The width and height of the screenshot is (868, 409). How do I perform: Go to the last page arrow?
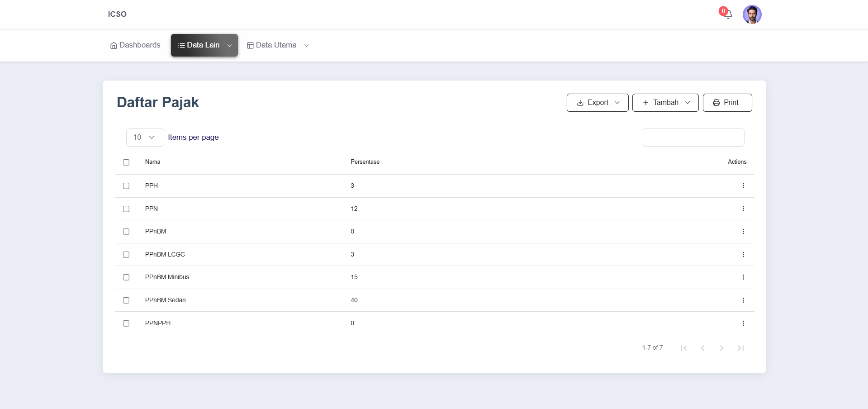point(740,348)
